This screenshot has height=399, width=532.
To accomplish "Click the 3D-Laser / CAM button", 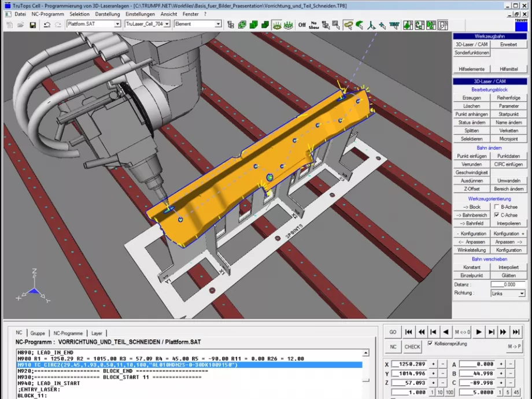I will (472, 45).
